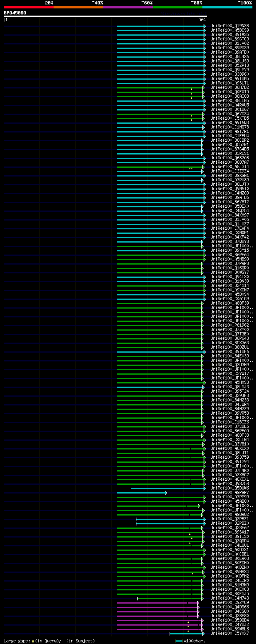Click label UniRef100_Q6H7B2
Image resolution: width=256 pixels, height=644 pixels.
pos(230,88)
